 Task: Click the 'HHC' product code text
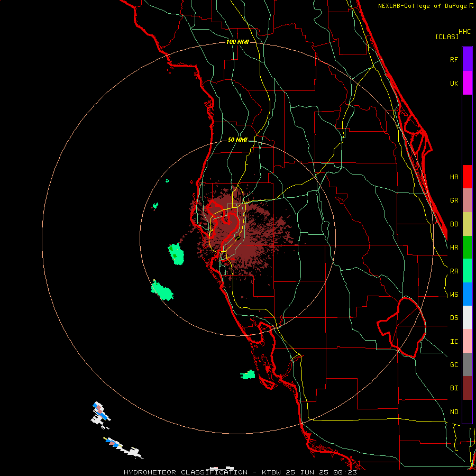tap(464, 32)
